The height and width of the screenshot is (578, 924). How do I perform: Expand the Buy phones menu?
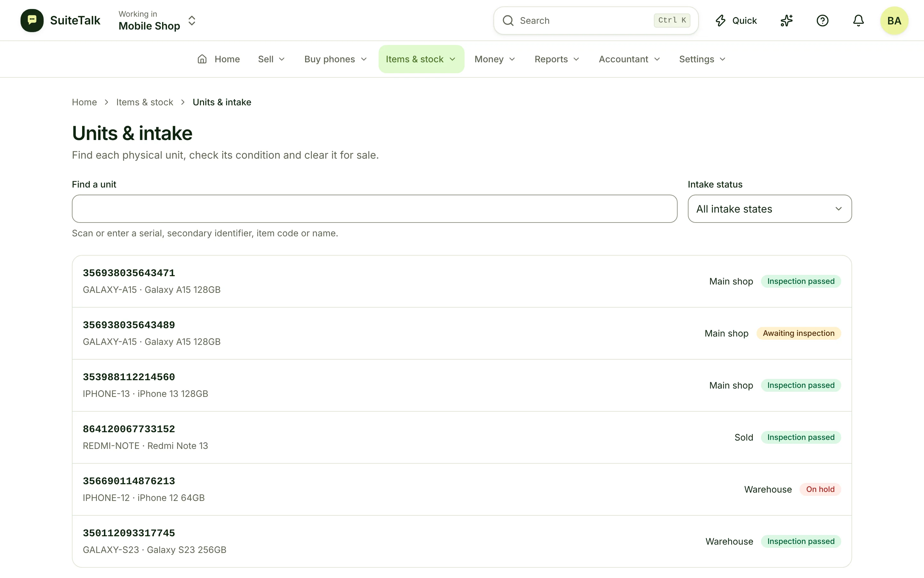(336, 59)
